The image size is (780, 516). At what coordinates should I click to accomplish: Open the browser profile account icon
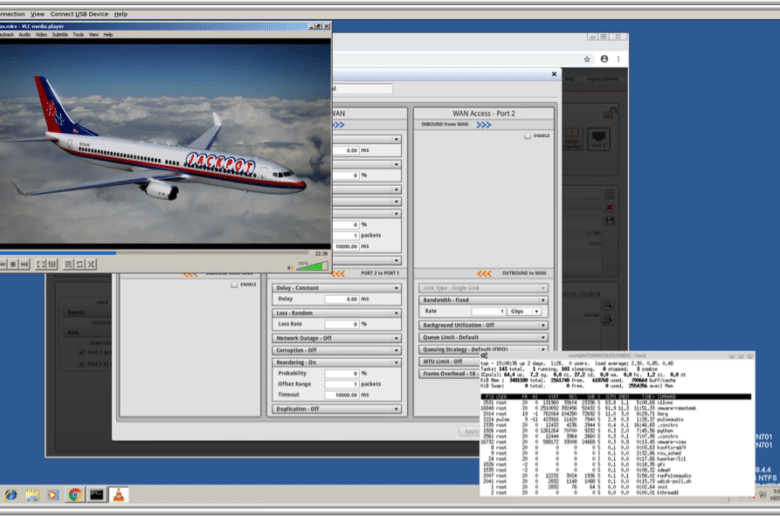(604, 59)
